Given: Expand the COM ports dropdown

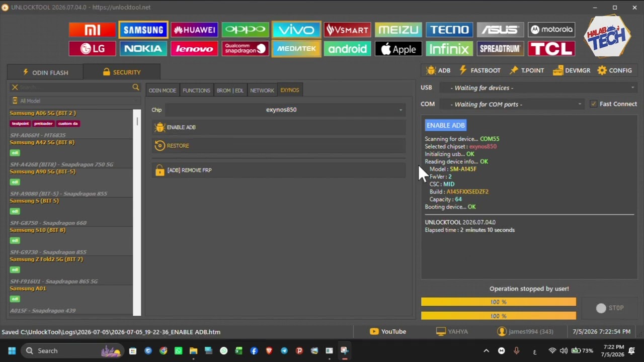Looking at the screenshot, I should [512, 104].
